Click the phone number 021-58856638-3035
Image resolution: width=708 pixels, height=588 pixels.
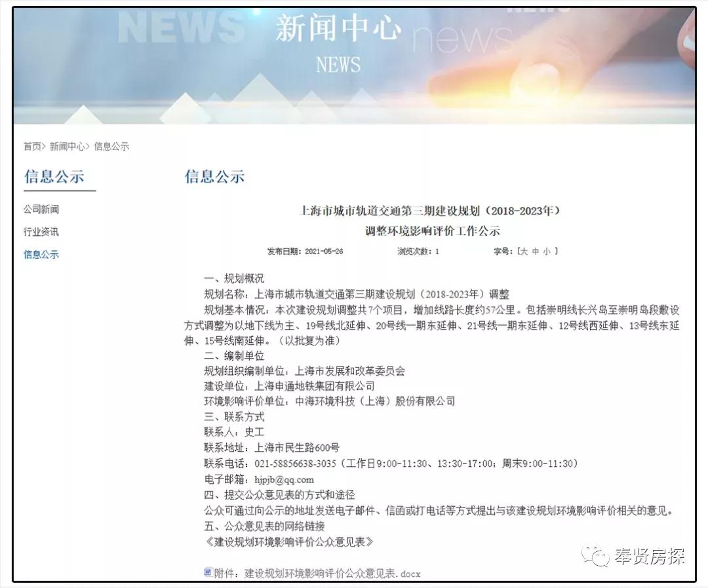295,464
